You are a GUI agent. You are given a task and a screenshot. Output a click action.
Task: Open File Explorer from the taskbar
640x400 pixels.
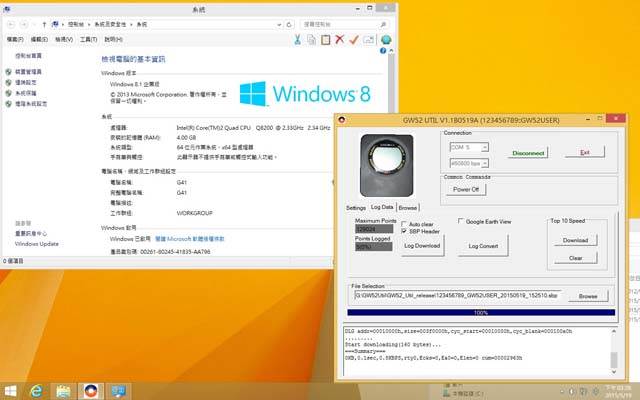[63, 389]
